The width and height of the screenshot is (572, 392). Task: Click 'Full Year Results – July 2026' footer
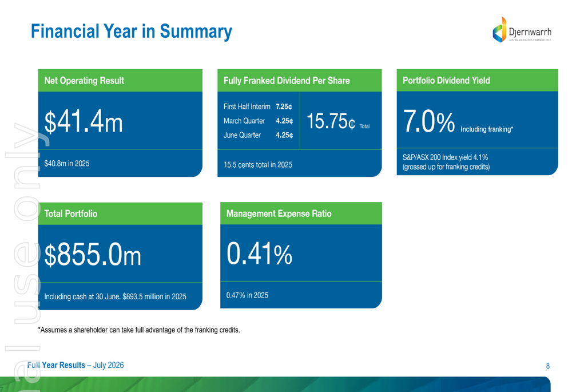pyautogui.click(x=76, y=365)
